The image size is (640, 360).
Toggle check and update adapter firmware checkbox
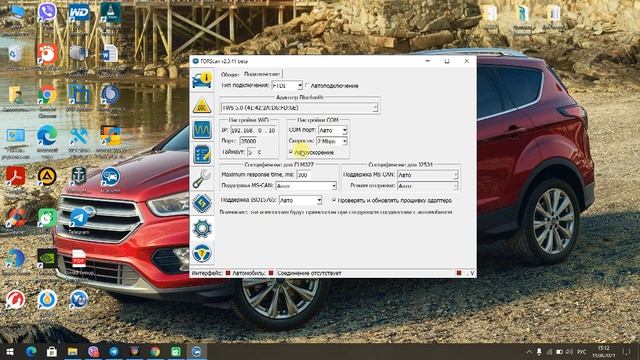click(334, 200)
